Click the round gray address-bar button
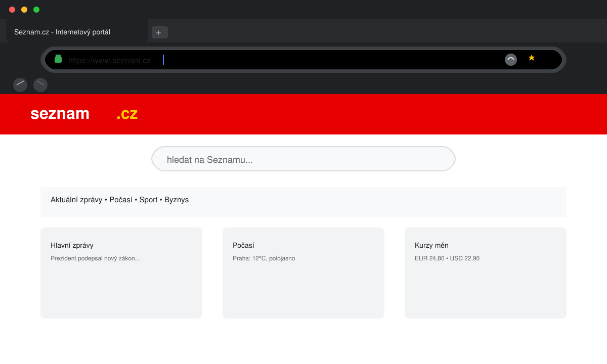Viewport: 607px width, 364px height. 511,60
